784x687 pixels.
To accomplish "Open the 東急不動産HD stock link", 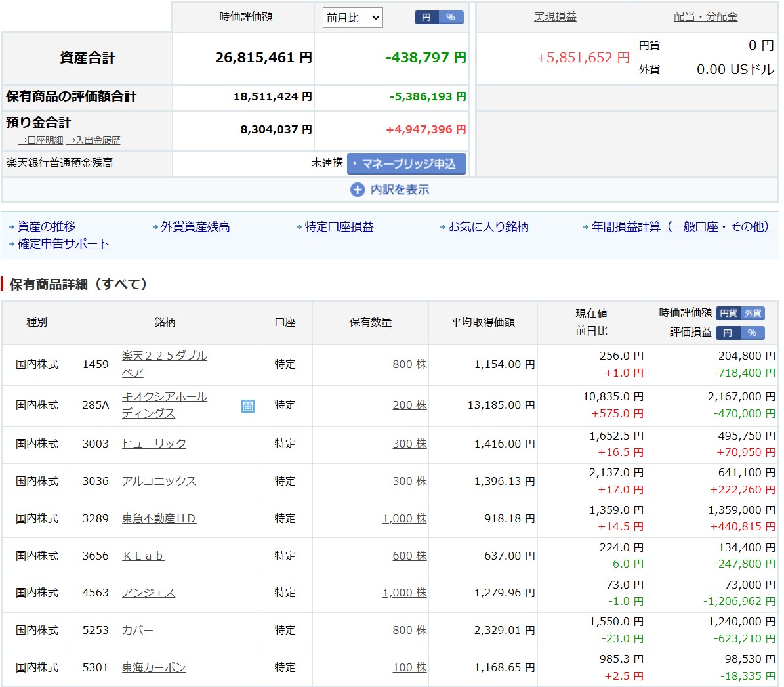I will point(159,518).
